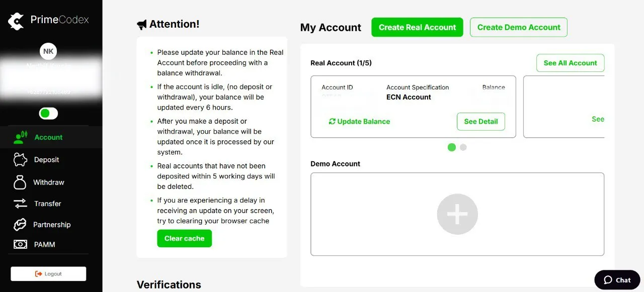Screen dimensions: 644x292
Task: Toggle the green switch in sidebar
Action: [x=48, y=114]
